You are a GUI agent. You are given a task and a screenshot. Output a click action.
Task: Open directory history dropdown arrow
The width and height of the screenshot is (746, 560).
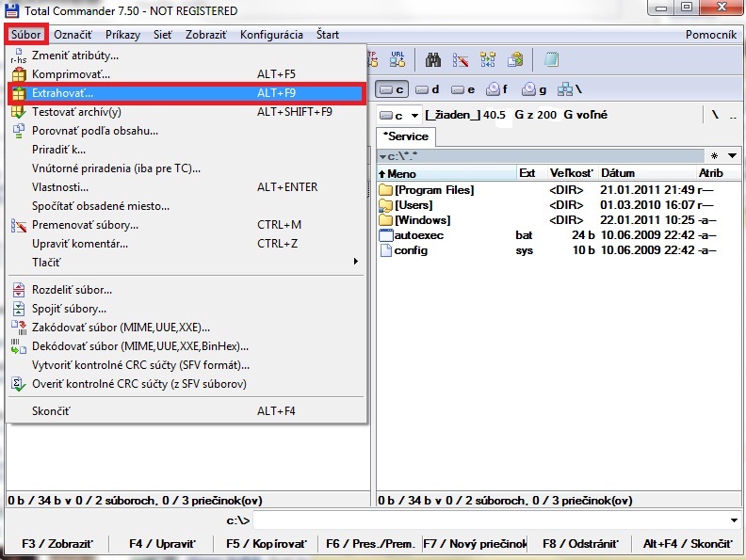pyautogui.click(x=732, y=156)
